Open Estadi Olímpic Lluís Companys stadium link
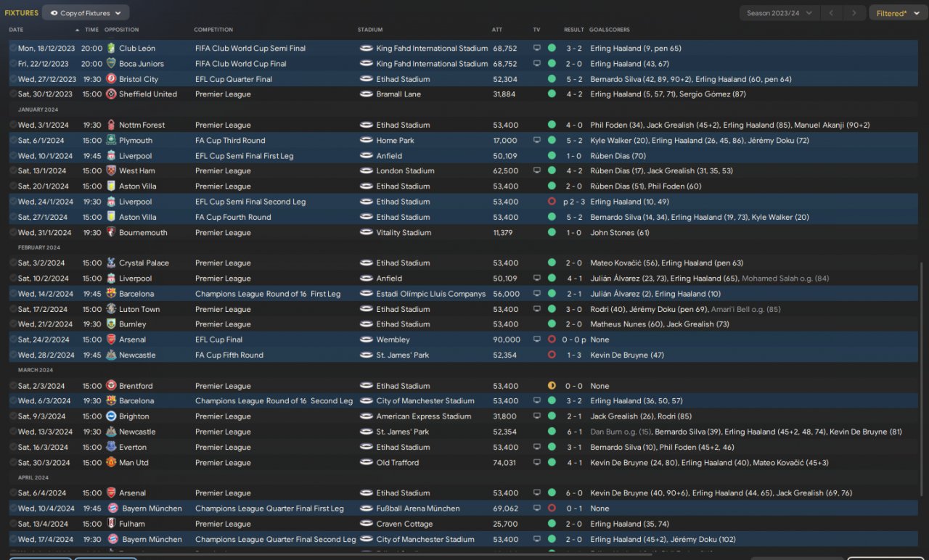This screenshot has height=560, width=929. tap(431, 294)
